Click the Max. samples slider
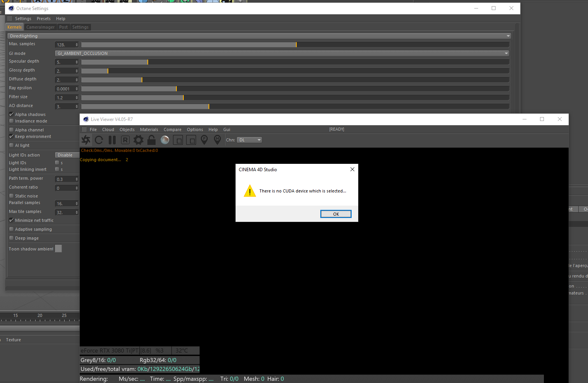588x383 pixels. tap(295, 45)
